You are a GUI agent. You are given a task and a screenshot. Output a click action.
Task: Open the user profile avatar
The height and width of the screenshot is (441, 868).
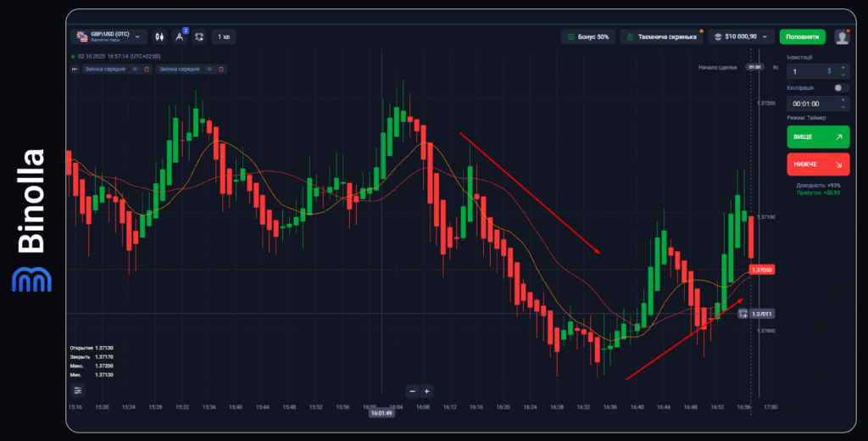(841, 36)
